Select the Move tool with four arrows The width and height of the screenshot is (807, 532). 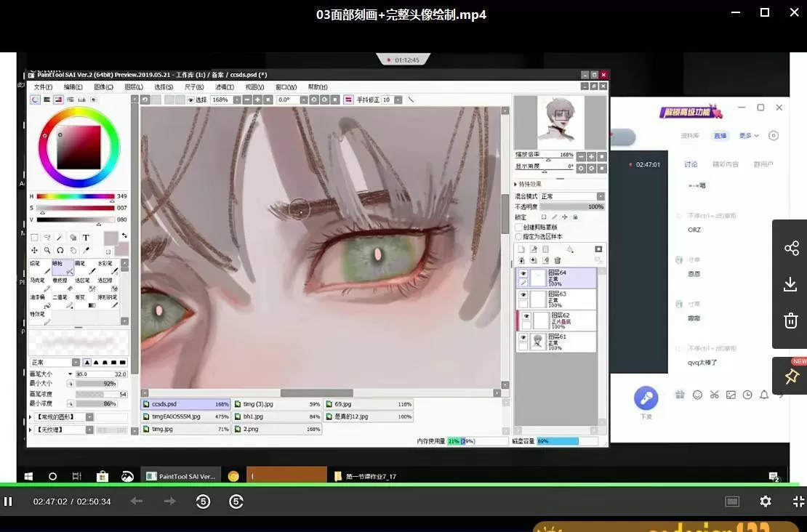34,250
